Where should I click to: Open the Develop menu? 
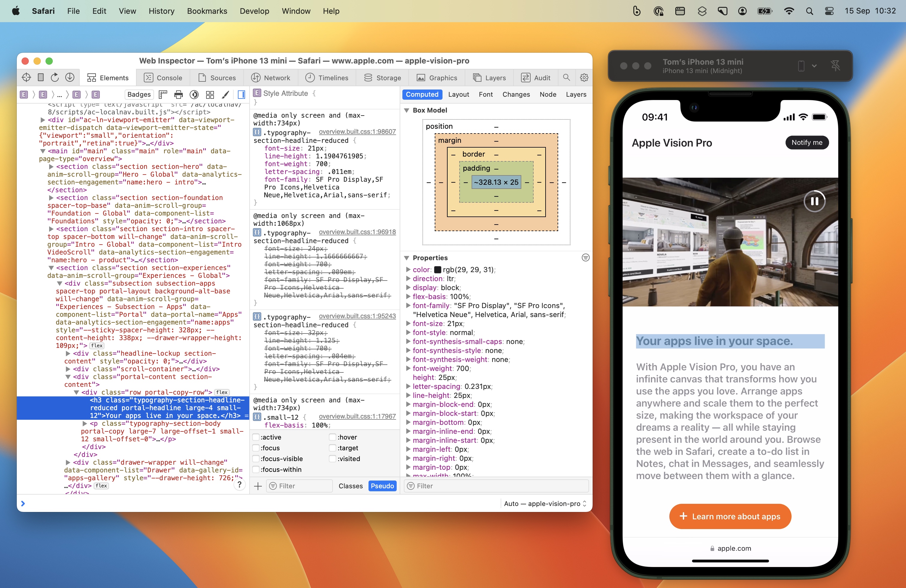coord(254,11)
